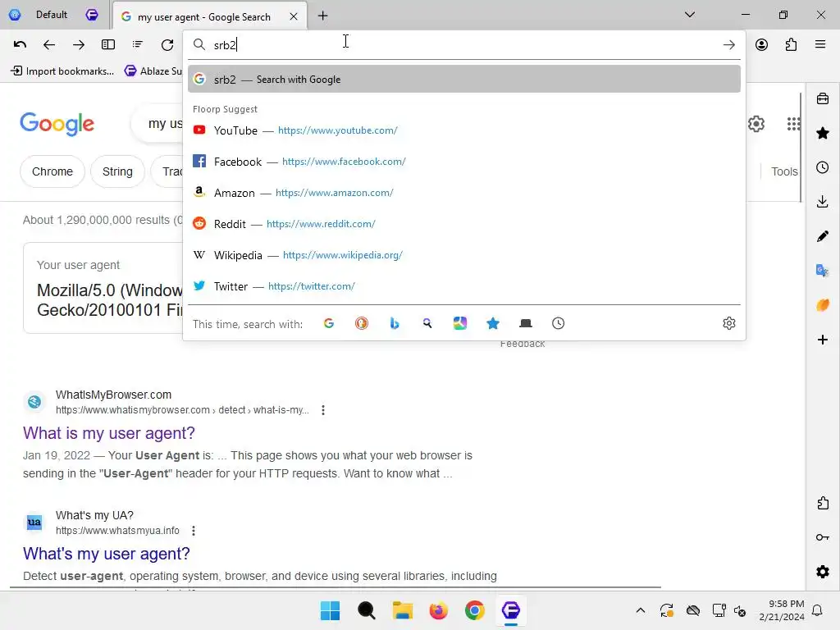Viewport: 840px width, 630px height.
Task: Open the account profile icon
Action: pos(761,44)
